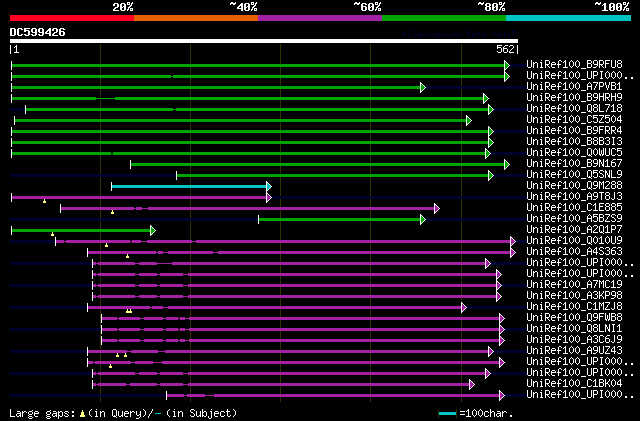Image resolution: width=640 pixels, height=421 pixels.
Task: Select the UniRef100_Q5SNL9 label
Action: point(574,174)
